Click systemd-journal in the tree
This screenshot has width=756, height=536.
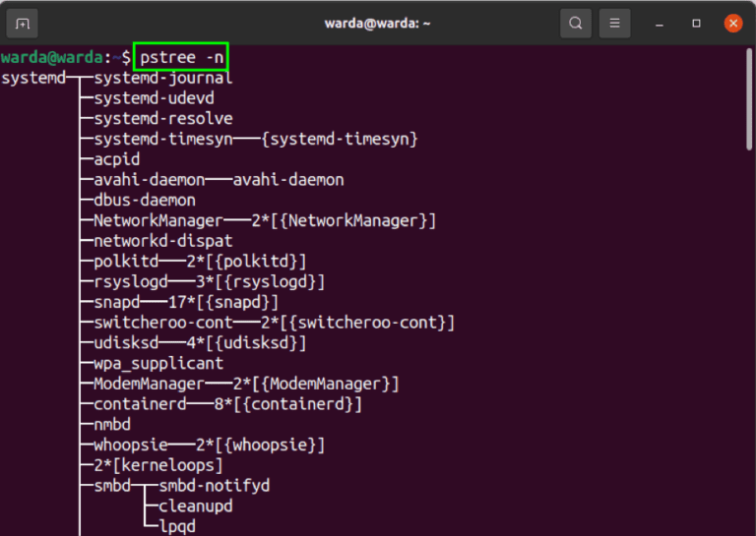(x=163, y=78)
